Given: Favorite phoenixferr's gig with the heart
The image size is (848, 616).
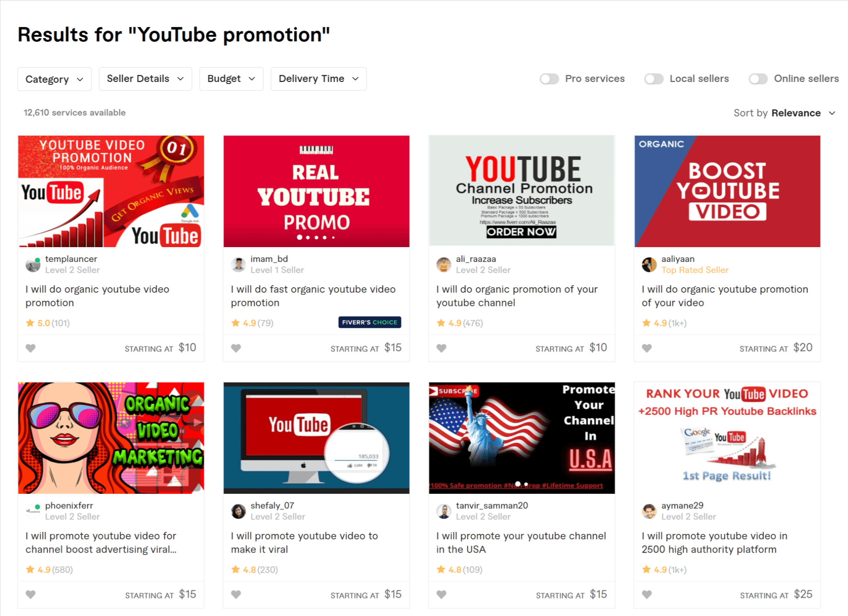Looking at the screenshot, I should [31, 594].
